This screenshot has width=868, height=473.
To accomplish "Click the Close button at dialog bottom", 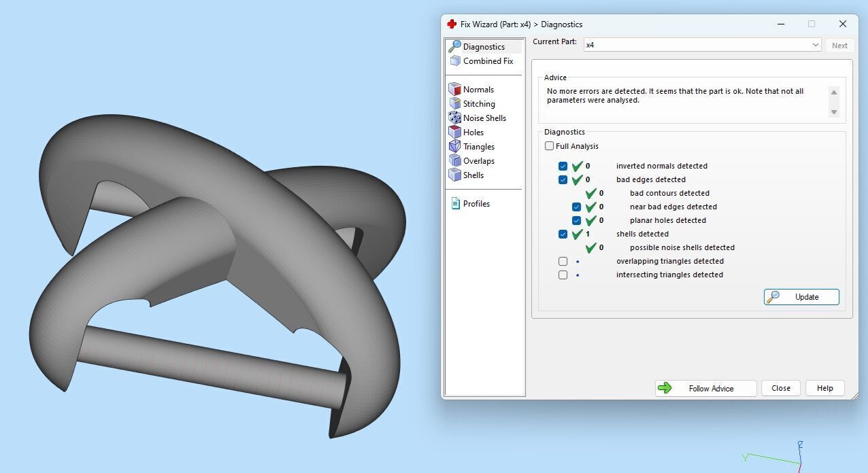I will point(781,388).
